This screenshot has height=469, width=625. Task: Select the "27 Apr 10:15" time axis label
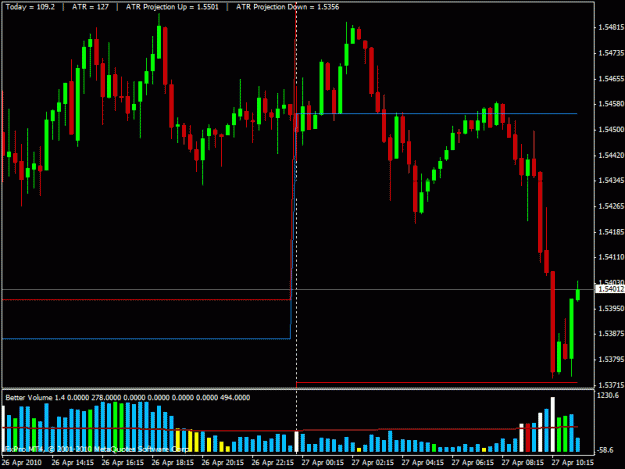point(573,463)
